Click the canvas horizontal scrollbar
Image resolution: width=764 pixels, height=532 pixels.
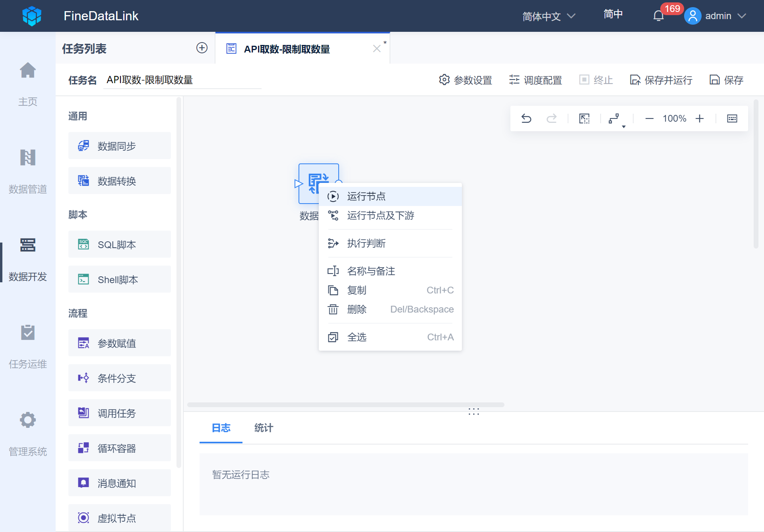tap(346, 405)
